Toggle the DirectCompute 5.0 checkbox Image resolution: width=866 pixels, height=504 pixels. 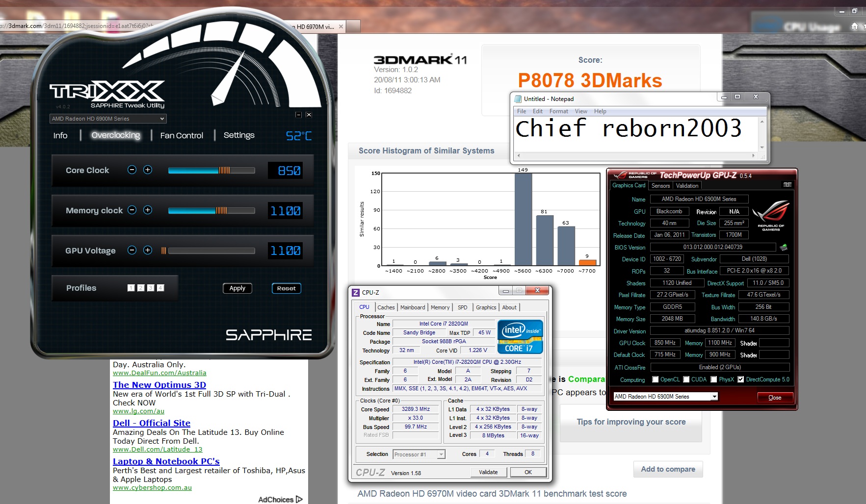[741, 379]
